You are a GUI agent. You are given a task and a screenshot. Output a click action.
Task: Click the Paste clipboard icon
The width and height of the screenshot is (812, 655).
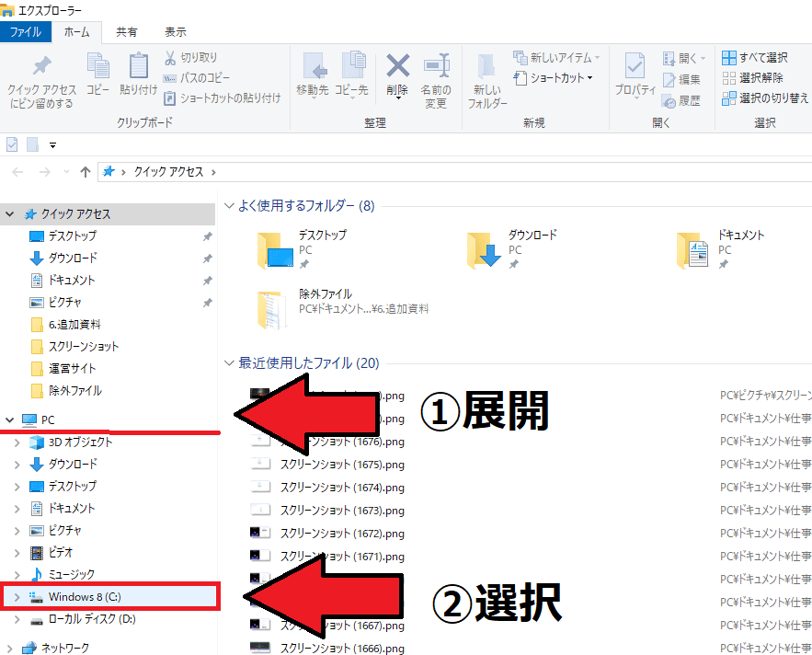138,67
